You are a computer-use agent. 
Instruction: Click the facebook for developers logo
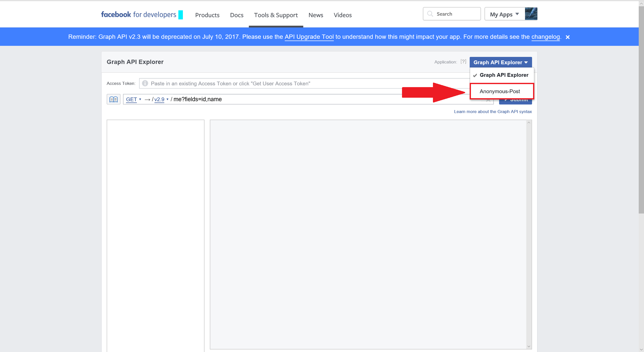tap(138, 15)
